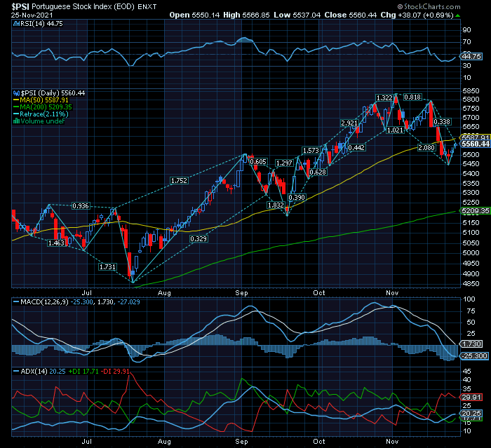This screenshot has height=448, width=491.
Task: Click the 'Chg +38.07 (+0.69%)' value
Action: click(x=417, y=15)
